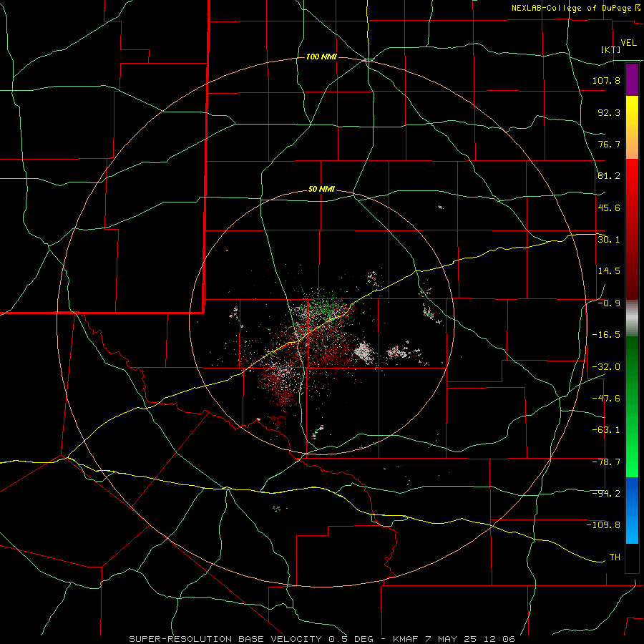Click the -16.5 velocity scale value

(606, 335)
